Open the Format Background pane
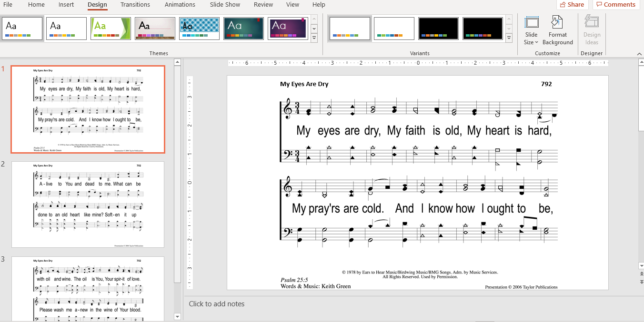644x322 pixels. (x=557, y=30)
